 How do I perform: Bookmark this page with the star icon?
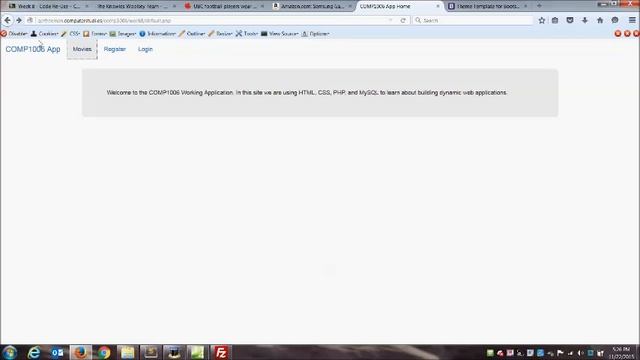[542, 20]
